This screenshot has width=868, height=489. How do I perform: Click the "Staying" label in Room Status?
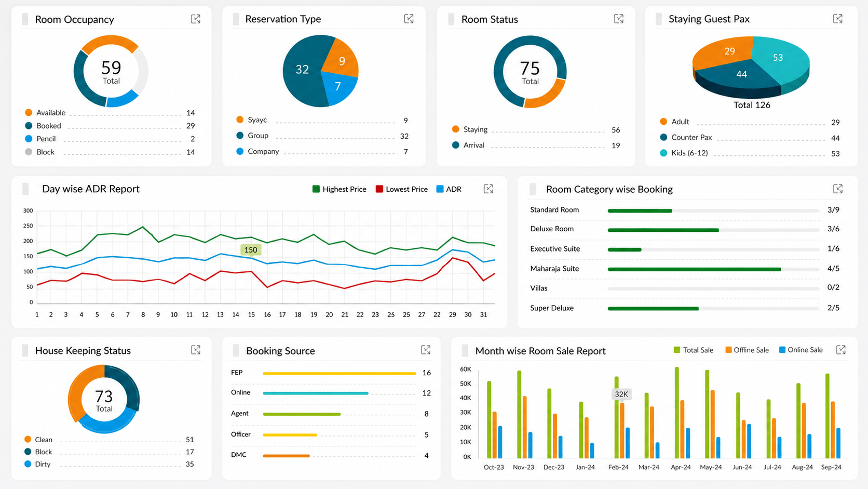tap(476, 129)
